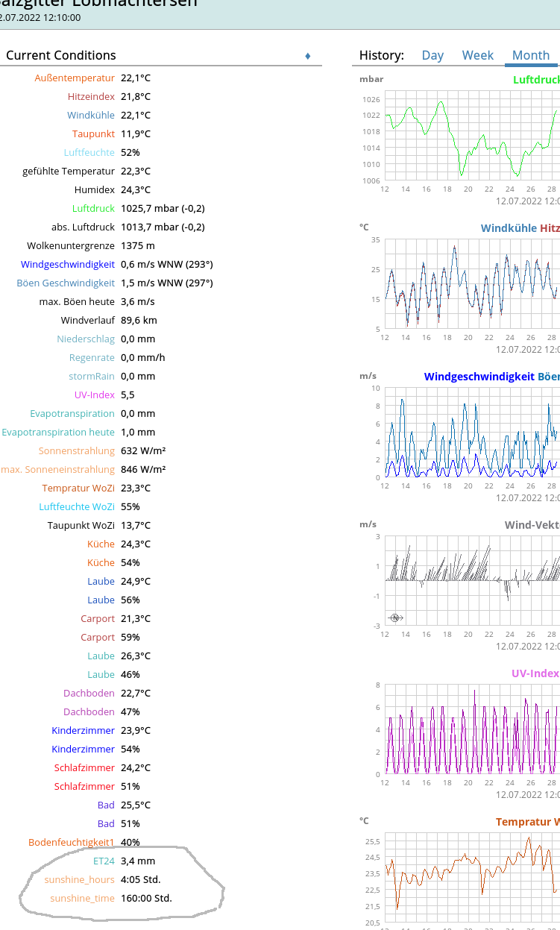
Task: Click the Niederschlag label
Action: coord(86,339)
